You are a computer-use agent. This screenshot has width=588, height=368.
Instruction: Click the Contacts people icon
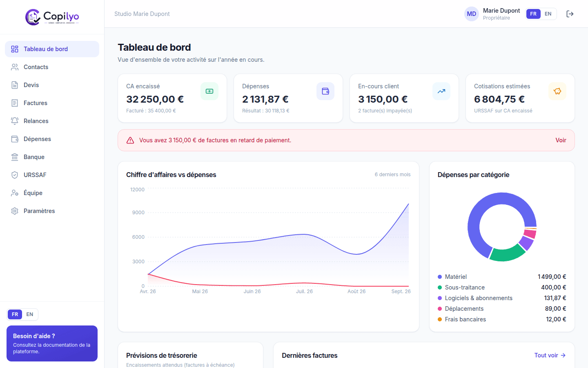[15, 67]
